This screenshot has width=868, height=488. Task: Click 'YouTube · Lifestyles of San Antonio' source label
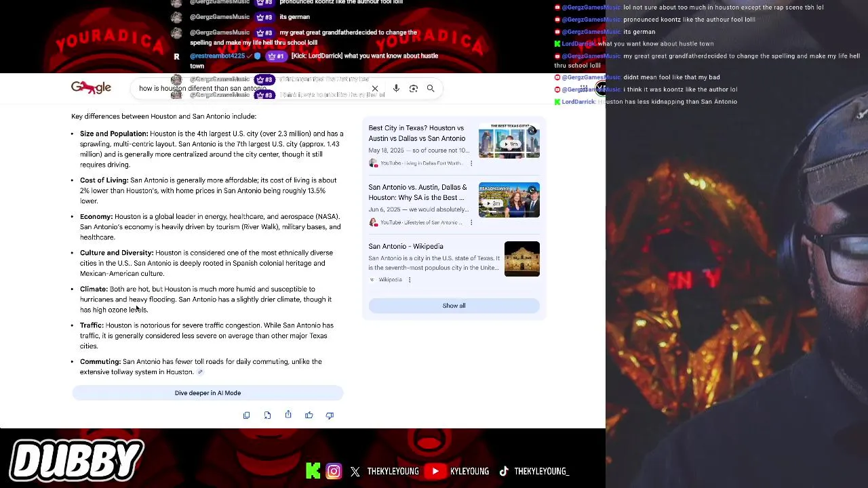[x=420, y=222]
